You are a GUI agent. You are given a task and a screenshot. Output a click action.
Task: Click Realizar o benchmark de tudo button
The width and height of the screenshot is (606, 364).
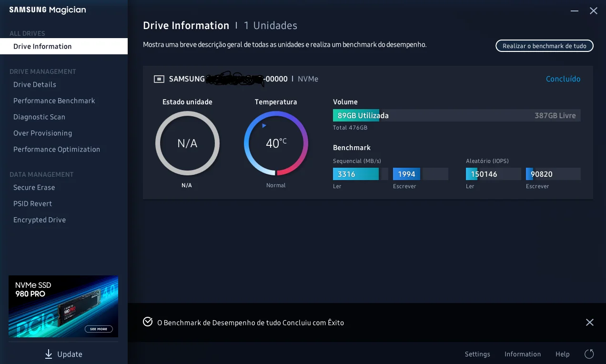545,46
